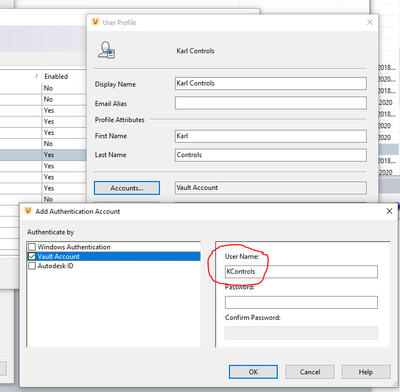Open the Accounts... button
Screen dimensions: 400x392
[x=127, y=188]
